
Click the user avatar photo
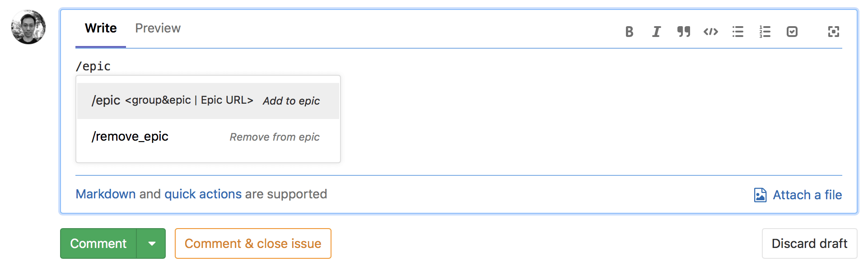pyautogui.click(x=28, y=27)
